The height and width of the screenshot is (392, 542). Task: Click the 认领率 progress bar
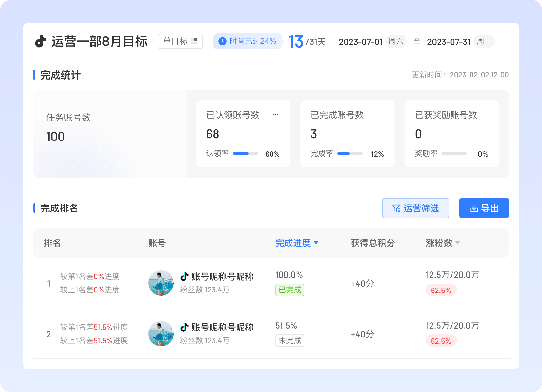click(245, 154)
